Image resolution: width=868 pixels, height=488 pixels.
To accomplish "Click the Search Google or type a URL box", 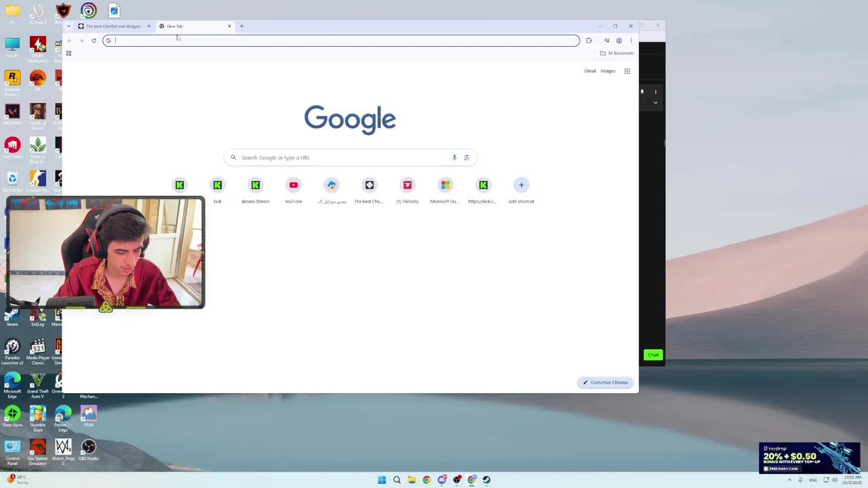I will click(350, 157).
